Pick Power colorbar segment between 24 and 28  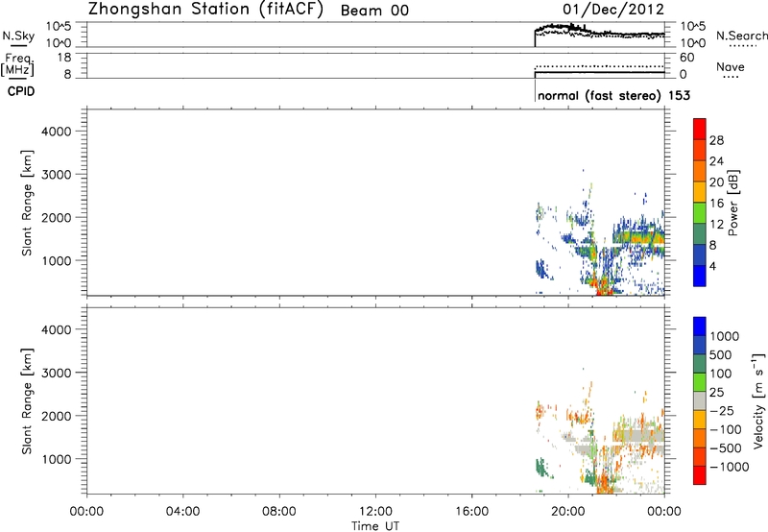click(700, 151)
